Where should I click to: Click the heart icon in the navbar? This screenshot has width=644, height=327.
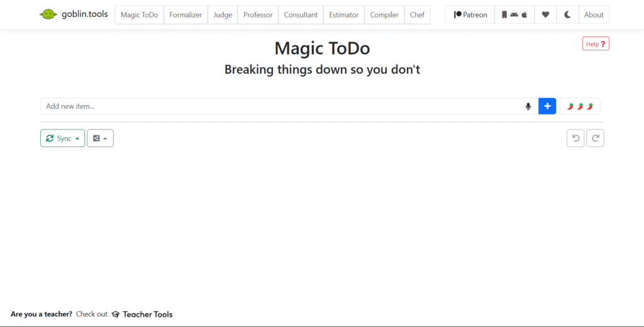(x=545, y=15)
